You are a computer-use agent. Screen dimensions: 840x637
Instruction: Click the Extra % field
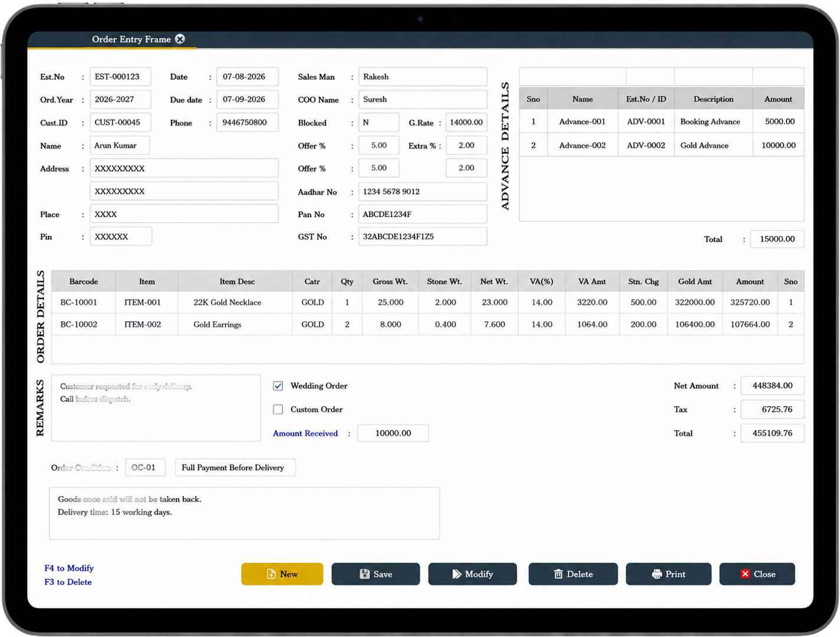pyautogui.click(x=466, y=146)
